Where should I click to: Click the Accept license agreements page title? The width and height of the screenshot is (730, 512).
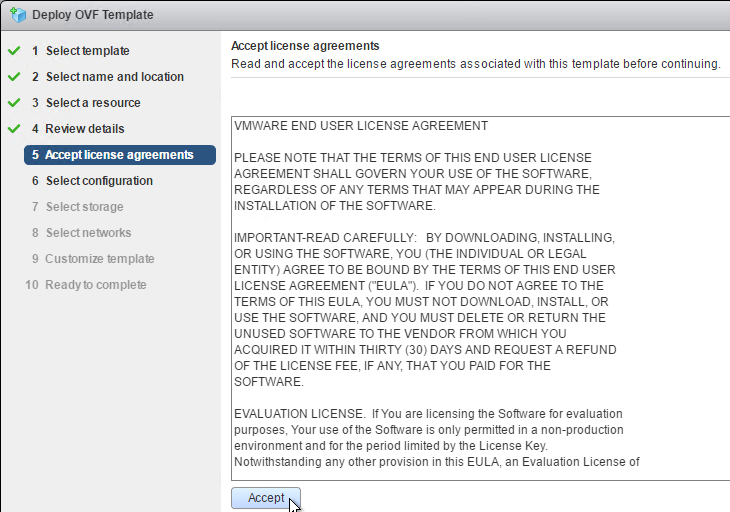(305, 46)
